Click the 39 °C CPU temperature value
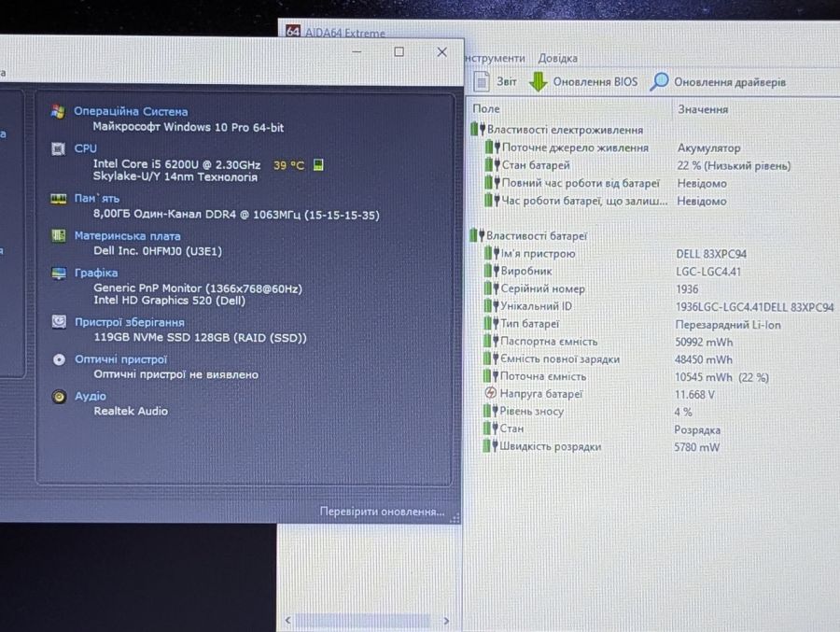Image resolution: width=840 pixels, height=632 pixels. (288, 165)
